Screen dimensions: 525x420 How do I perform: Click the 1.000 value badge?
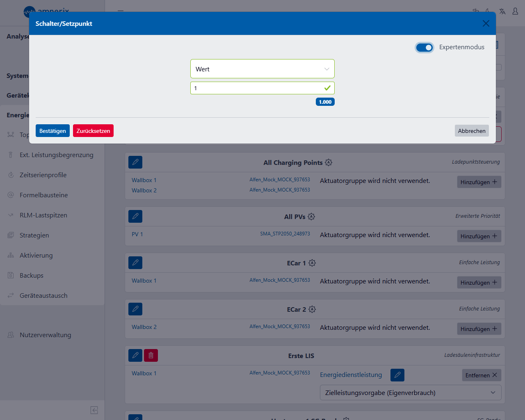(x=325, y=102)
